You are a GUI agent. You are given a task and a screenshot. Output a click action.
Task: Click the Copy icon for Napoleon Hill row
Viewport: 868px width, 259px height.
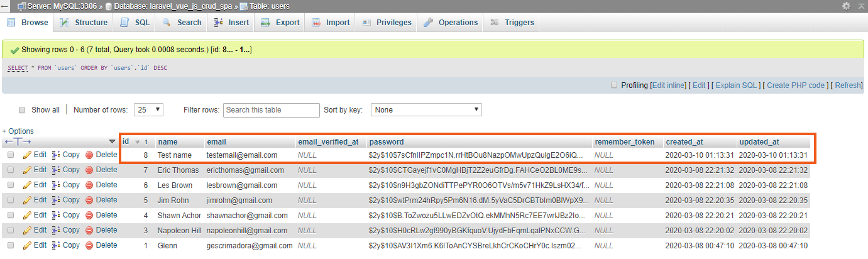pos(56,230)
